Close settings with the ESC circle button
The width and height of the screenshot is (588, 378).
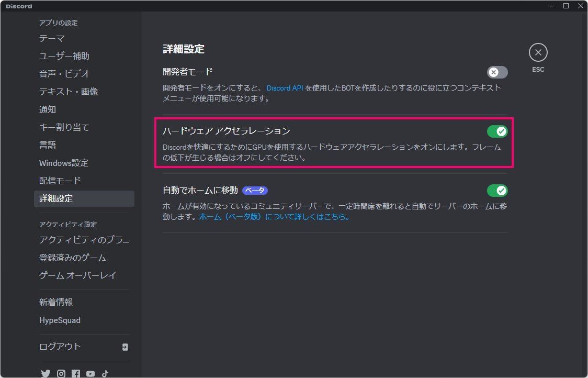tap(538, 52)
